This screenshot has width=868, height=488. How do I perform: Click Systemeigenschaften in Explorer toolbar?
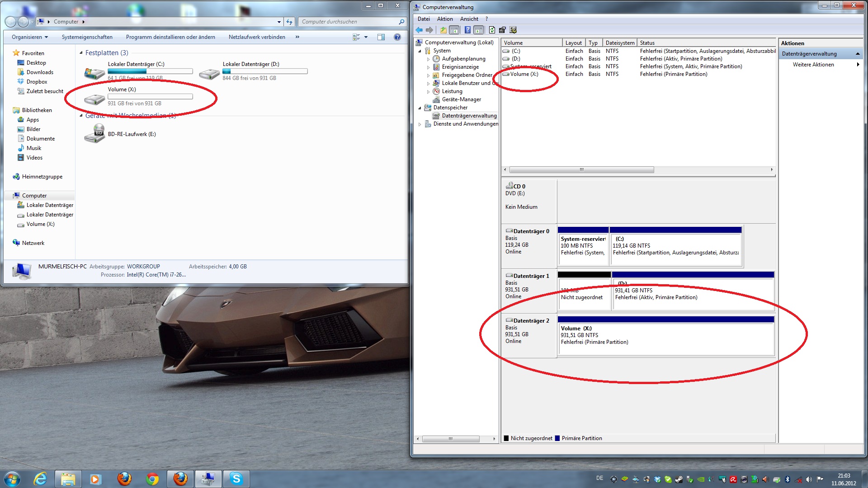(x=87, y=37)
